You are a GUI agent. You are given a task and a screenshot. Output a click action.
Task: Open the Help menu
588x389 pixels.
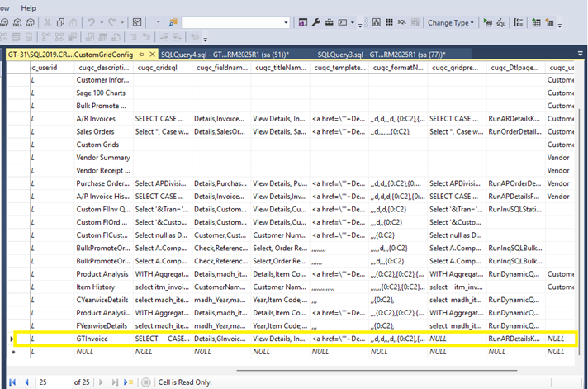(28, 7)
